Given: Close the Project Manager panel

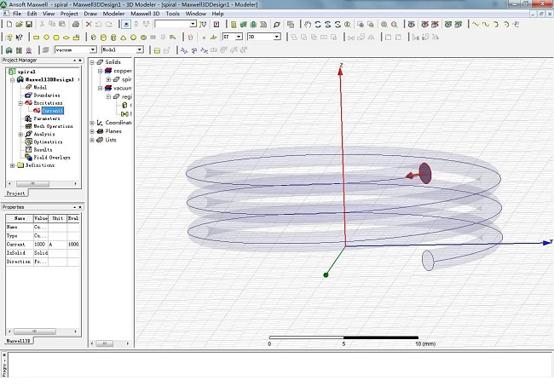Looking at the screenshot, I should point(80,61).
